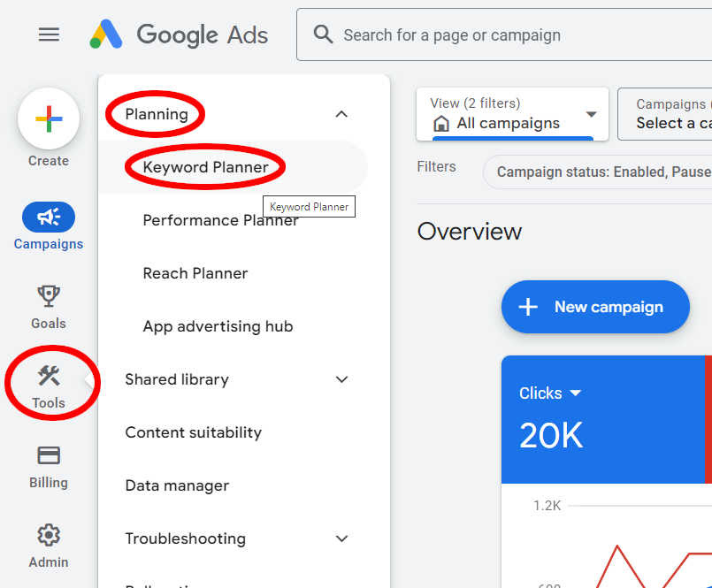Open the Billing card section
Image resolution: width=712 pixels, height=588 pixels.
point(49,467)
